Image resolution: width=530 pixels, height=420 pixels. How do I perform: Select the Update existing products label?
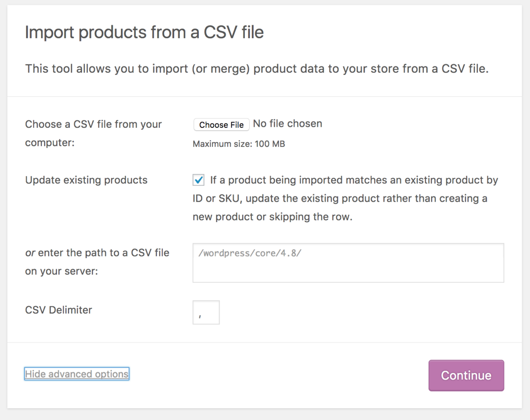(x=86, y=180)
